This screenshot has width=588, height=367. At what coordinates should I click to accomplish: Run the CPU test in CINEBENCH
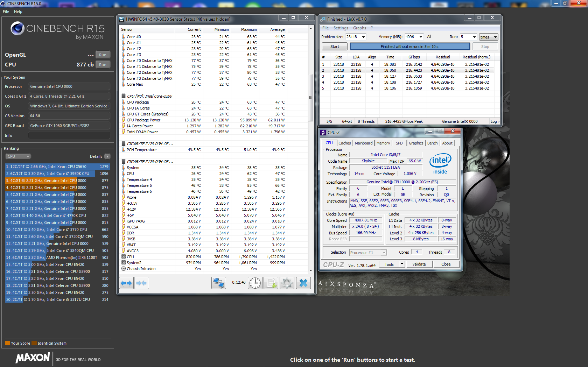[103, 65]
